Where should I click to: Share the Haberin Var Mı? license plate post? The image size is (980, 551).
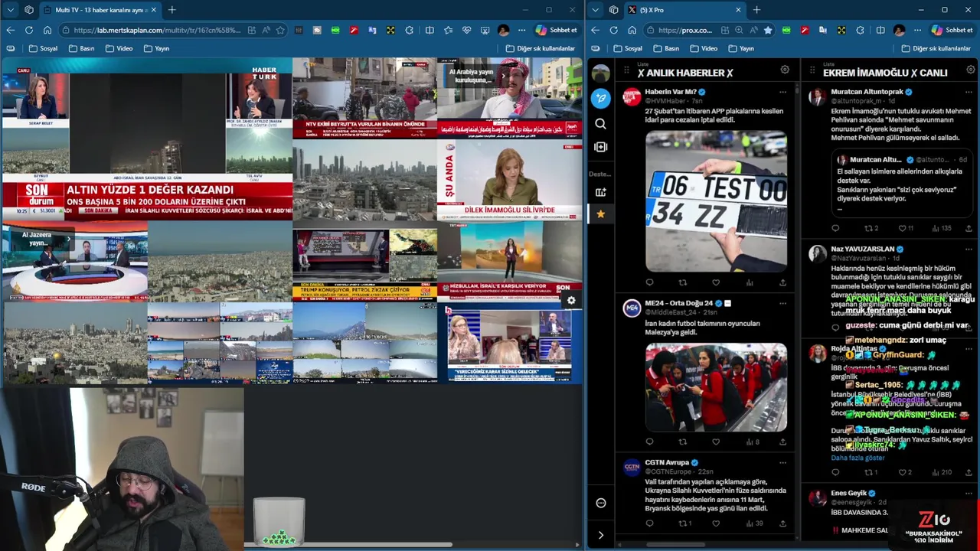coord(782,282)
